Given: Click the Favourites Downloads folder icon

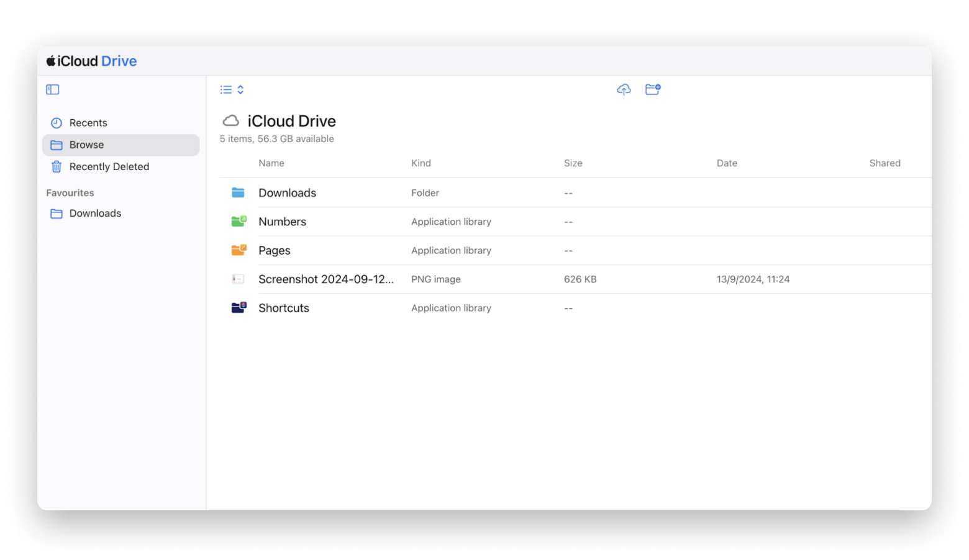Looking at the screenshot, I should pos(57,214).
